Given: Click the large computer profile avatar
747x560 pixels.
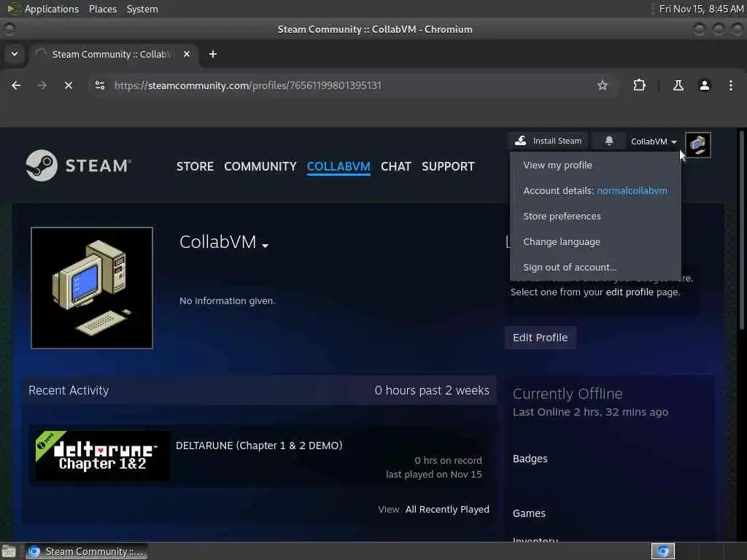Looking at the screenshot, I should point(92,287).
